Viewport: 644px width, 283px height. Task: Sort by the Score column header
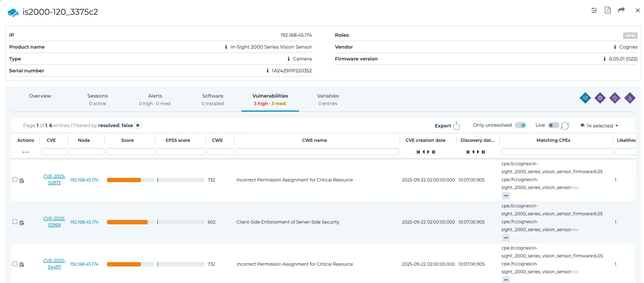[127, 140]
